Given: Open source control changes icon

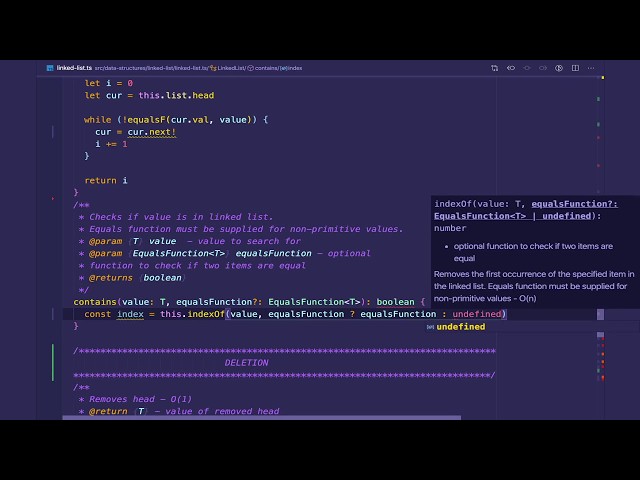Looking at the screenshot, I should pyautogui.click(x=495, y=68).
